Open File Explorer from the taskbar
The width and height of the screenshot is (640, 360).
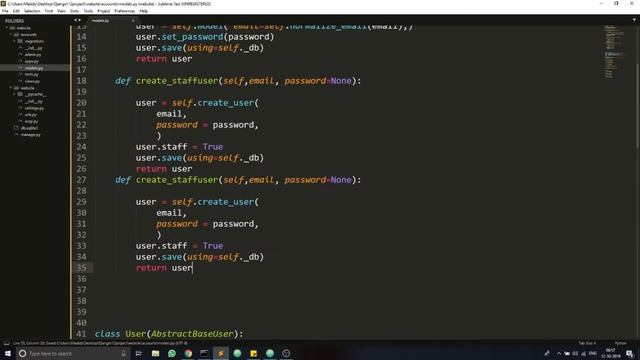tap(155, 353)
